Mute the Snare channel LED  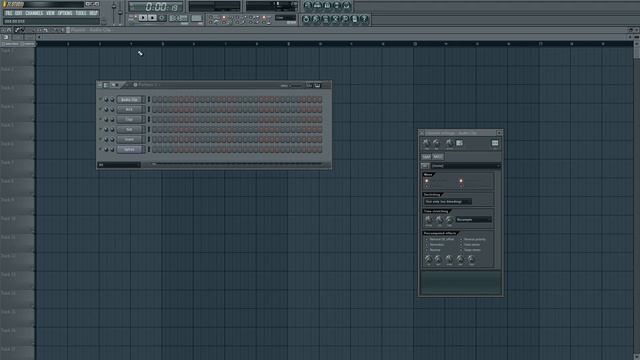coord(100,139)
